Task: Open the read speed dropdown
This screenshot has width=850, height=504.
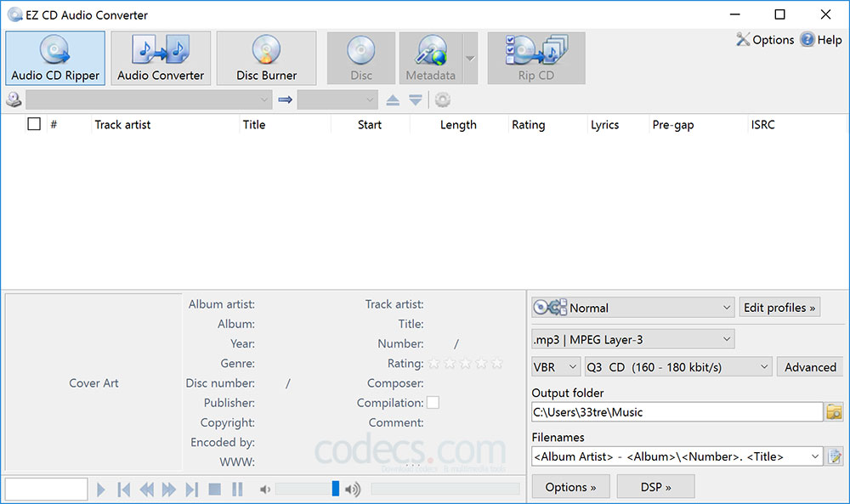Action: click(337, 99)
